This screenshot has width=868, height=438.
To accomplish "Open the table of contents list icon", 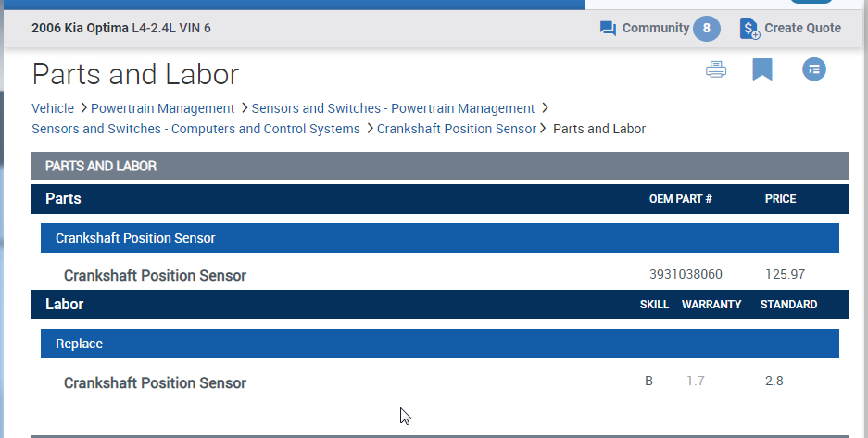I will click(x=813, y=69).
